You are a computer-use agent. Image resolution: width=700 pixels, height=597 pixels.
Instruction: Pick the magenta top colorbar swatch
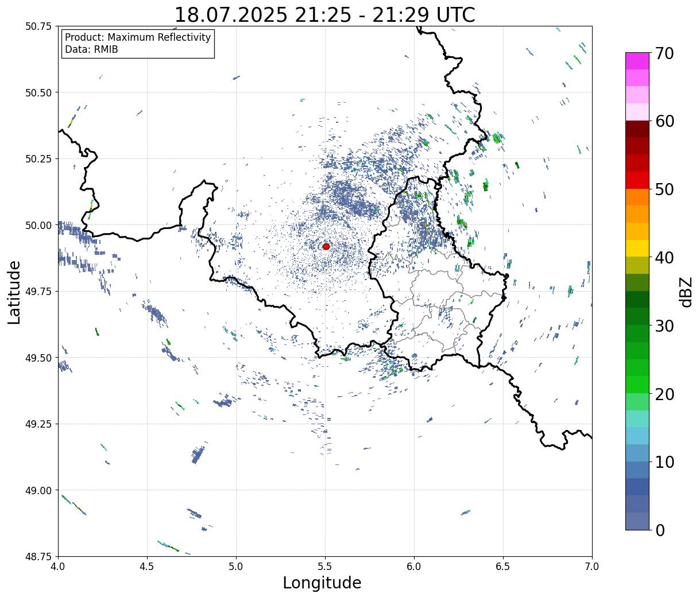[x=637, y=61]
